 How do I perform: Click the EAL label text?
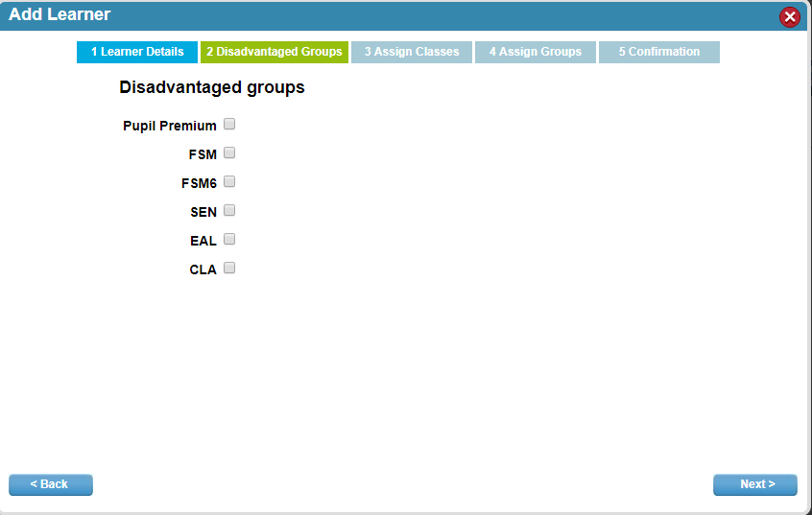(x=203, y=241)
